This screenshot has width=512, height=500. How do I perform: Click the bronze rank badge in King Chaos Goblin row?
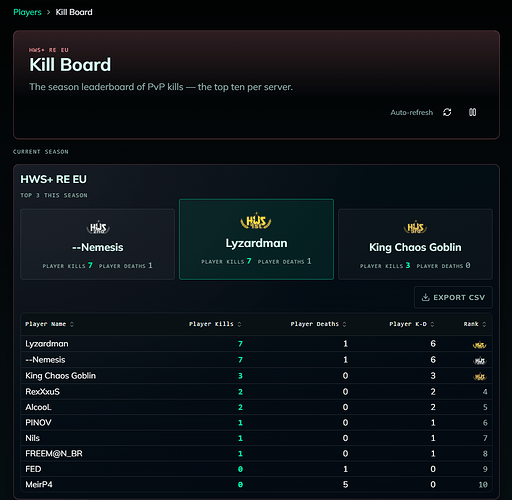480,377
